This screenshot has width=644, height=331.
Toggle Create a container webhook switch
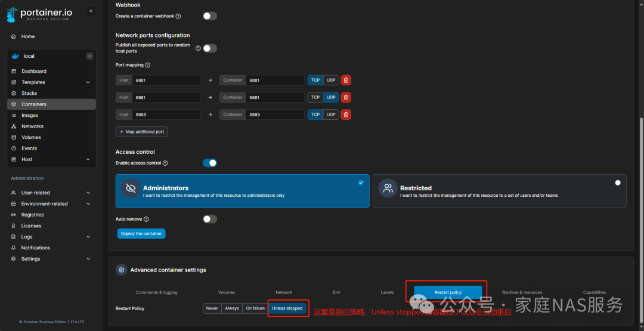point(210,16)
